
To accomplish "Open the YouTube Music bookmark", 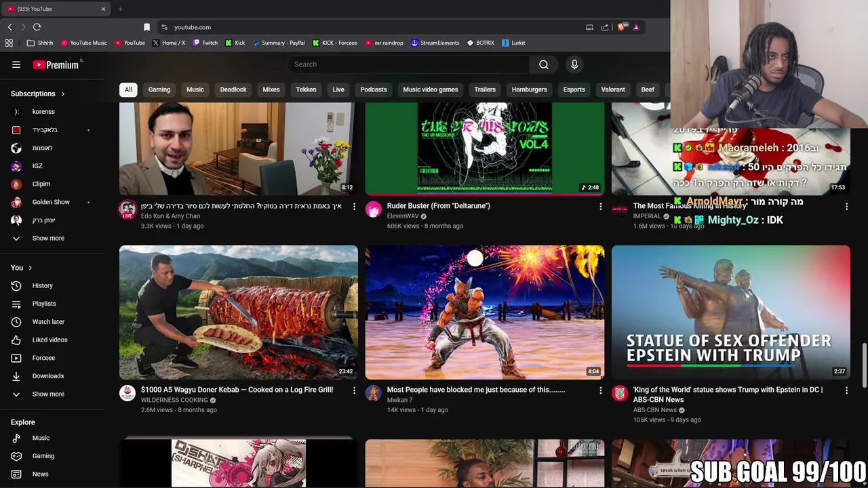I will (x=84, y=43).
